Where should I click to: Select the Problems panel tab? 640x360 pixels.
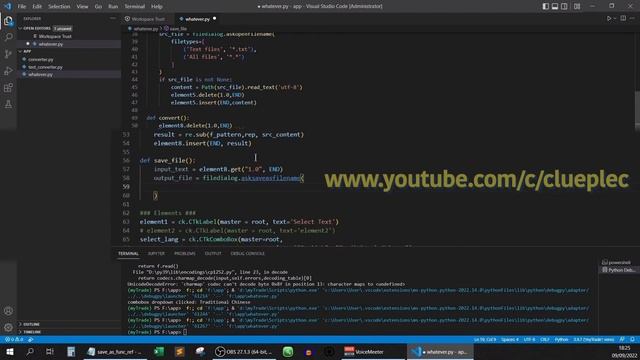tap(184, 253)
